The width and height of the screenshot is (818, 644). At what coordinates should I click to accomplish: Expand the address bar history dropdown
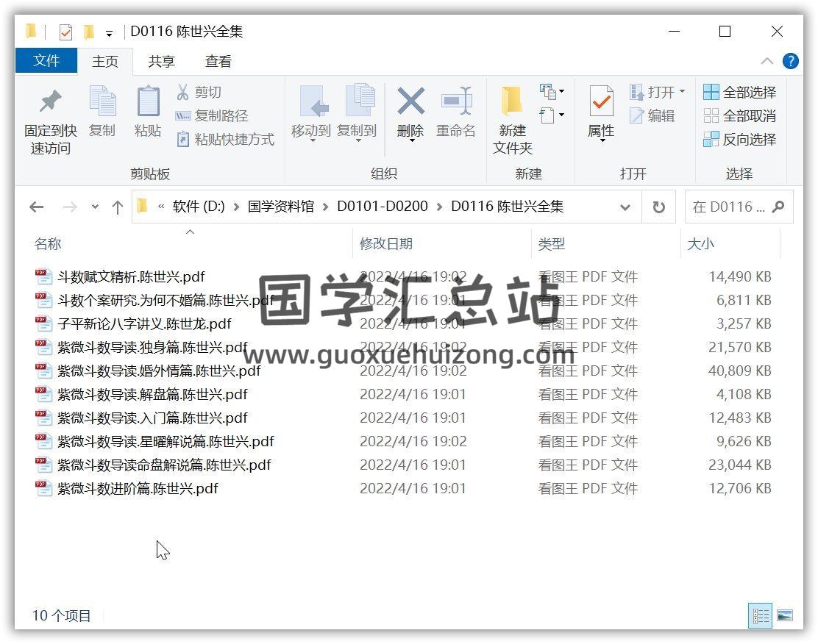tap(625, 207)
